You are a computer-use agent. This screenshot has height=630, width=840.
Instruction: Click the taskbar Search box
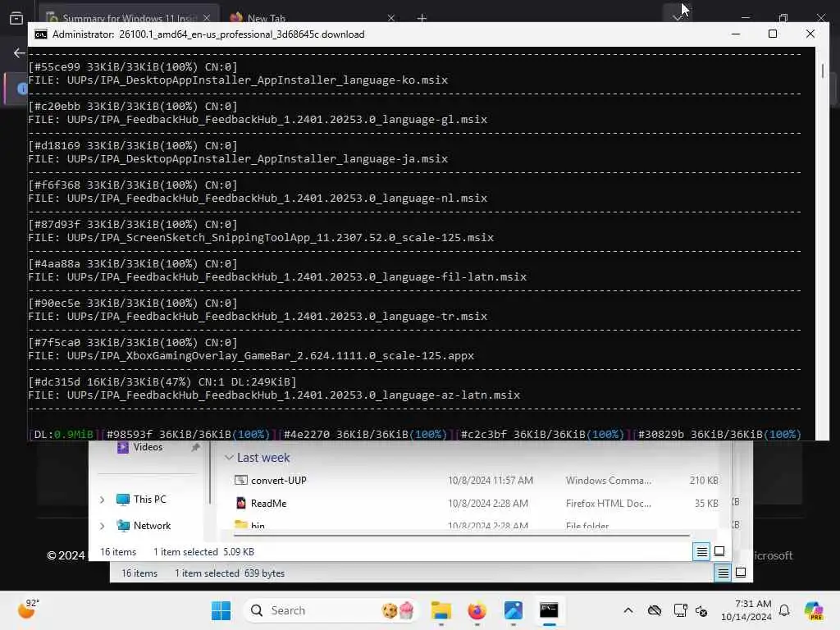coord(331,610)
